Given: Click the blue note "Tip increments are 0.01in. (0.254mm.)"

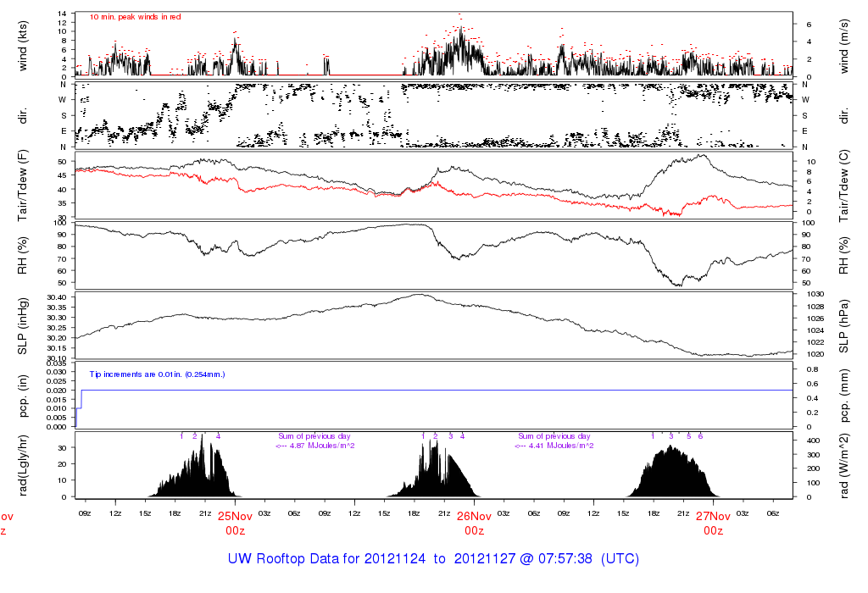Looking at the screenshot, I should tap(157, 374).
